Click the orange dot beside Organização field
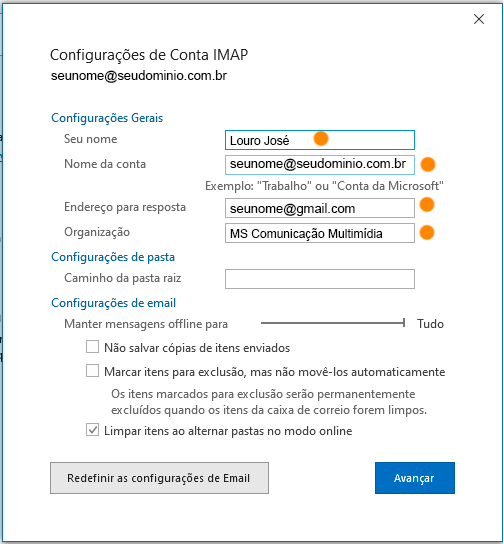 (x=427, y=232)
